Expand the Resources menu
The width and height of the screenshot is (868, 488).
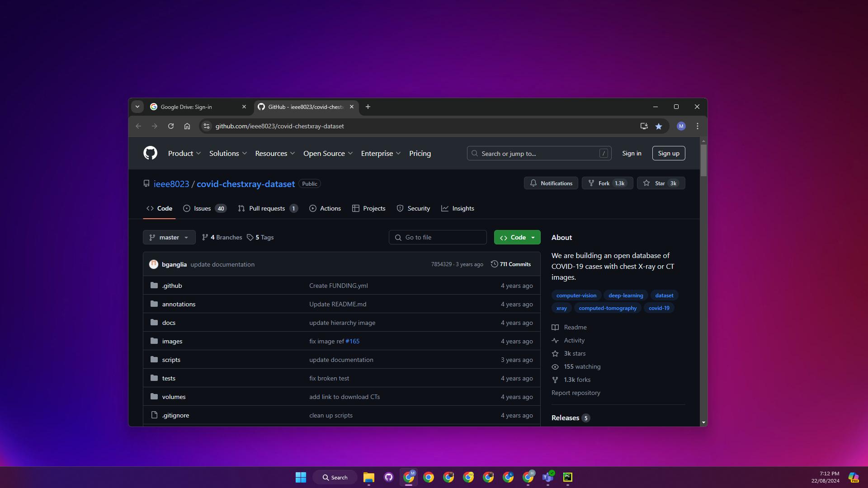pos(275,153)
